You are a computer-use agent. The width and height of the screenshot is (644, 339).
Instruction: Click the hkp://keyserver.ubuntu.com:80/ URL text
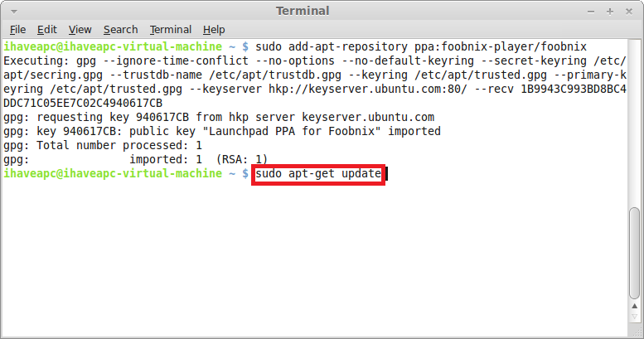[x=368, y=90]
